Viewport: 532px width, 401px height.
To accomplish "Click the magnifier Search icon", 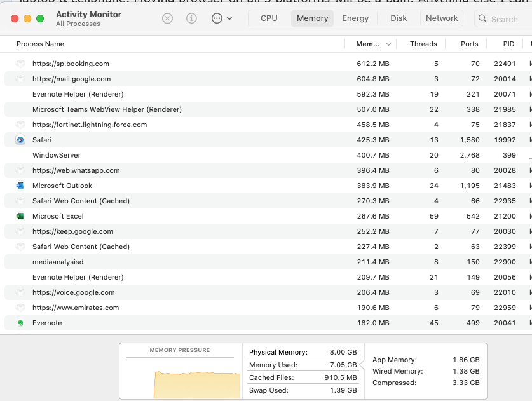I will 482,18.
